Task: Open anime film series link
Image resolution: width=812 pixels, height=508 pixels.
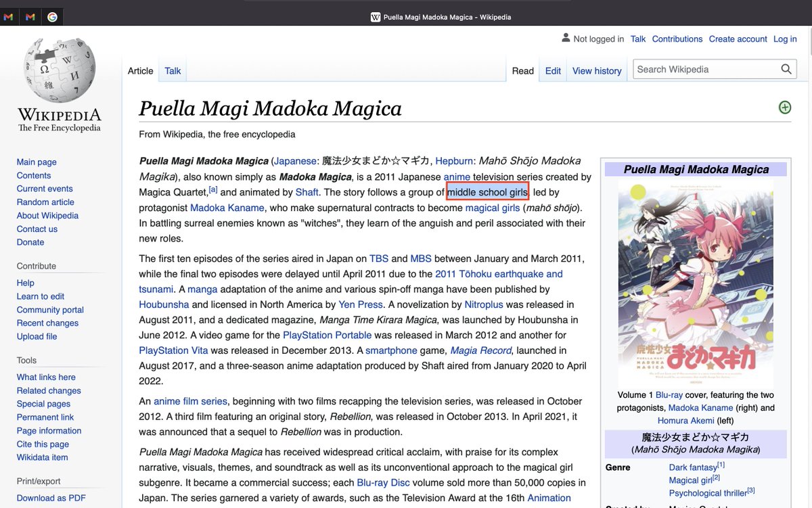Action: (191, 401)
